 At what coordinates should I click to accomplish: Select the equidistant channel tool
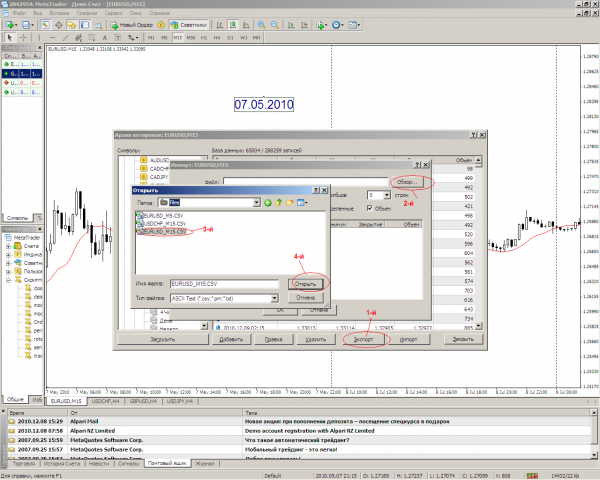pos(78,38)
